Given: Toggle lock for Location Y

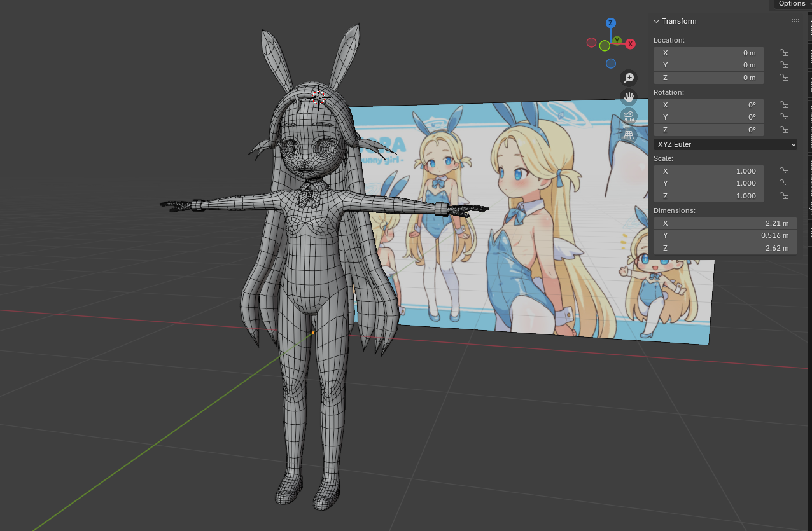Looking at the screenshot, I should (785, 65).
